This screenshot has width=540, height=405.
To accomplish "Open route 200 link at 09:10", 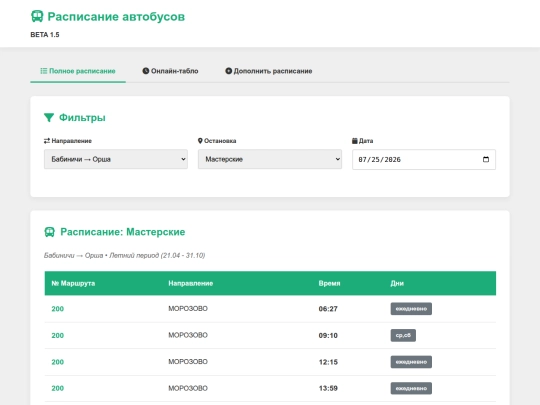I will [58, 335].
